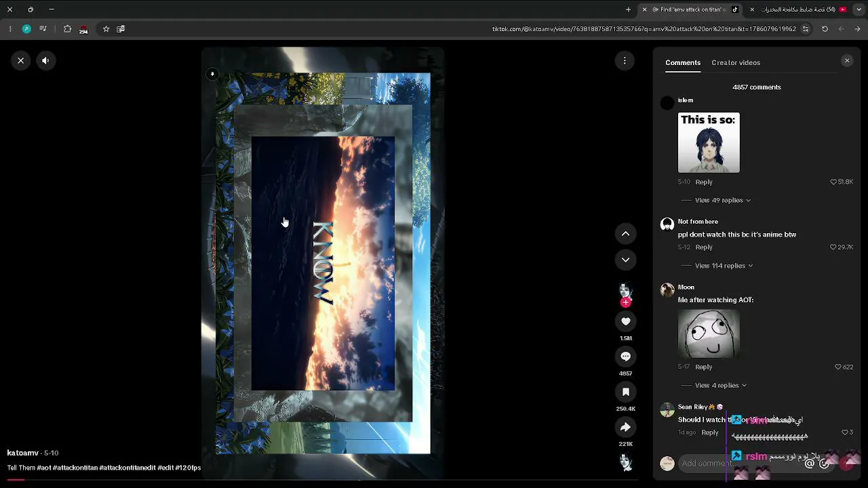The image size is (868, 488).
Task: Expand View 114 replies
Action: point(724,266)
